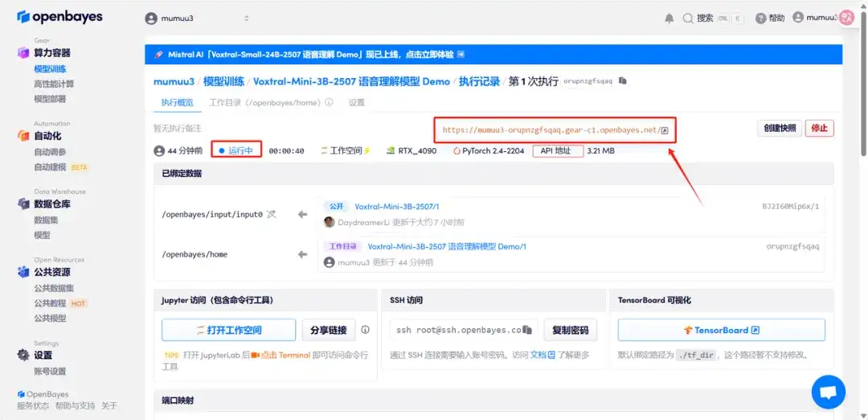The height and width of the screenshot is (420, 868).
Task: Open Voxtral-Mini-3B-2507/1 dataset link
Action: pos(397,207)
